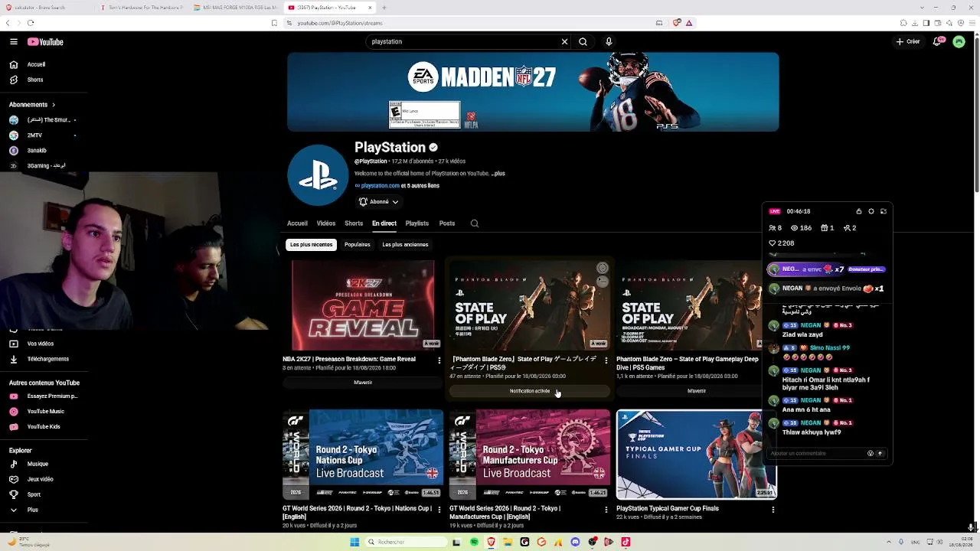Enable reminder for NBA 2K27 Game Reveal

click(363, 383)
